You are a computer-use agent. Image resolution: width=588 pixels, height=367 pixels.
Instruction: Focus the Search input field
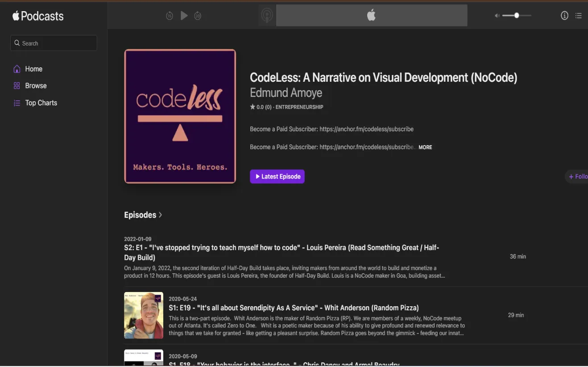(x=54, y=43)
